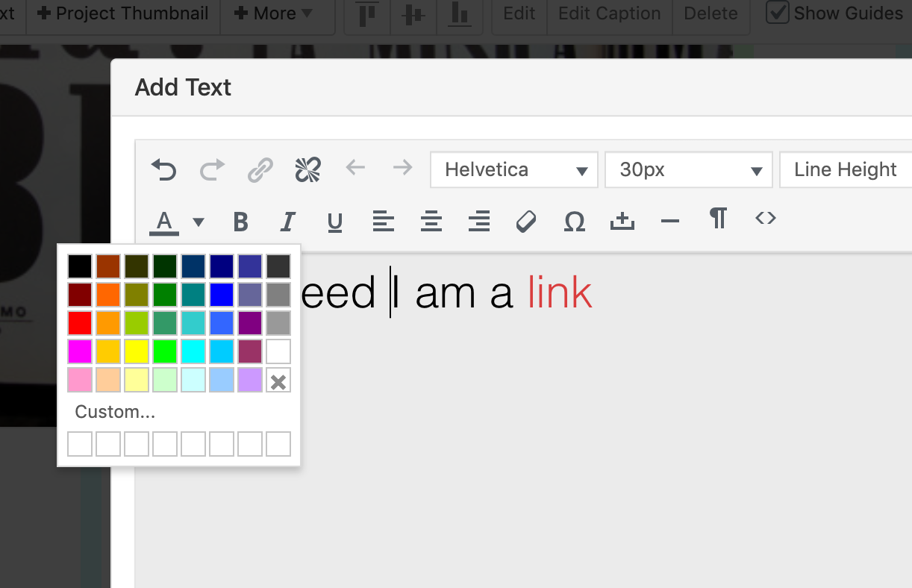
Task: Open the Helvetica font dropdown
Action: coord(513,169)
